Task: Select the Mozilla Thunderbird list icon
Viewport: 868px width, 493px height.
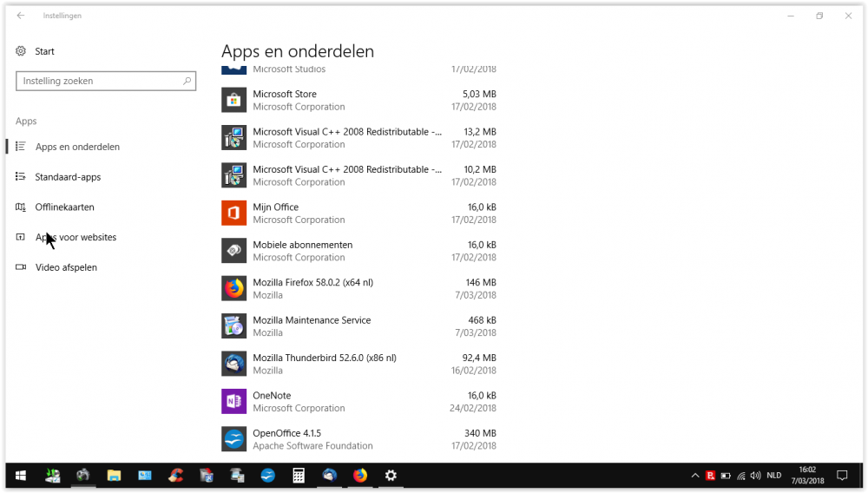Action: pyautogui.click(x=233, y=364)
